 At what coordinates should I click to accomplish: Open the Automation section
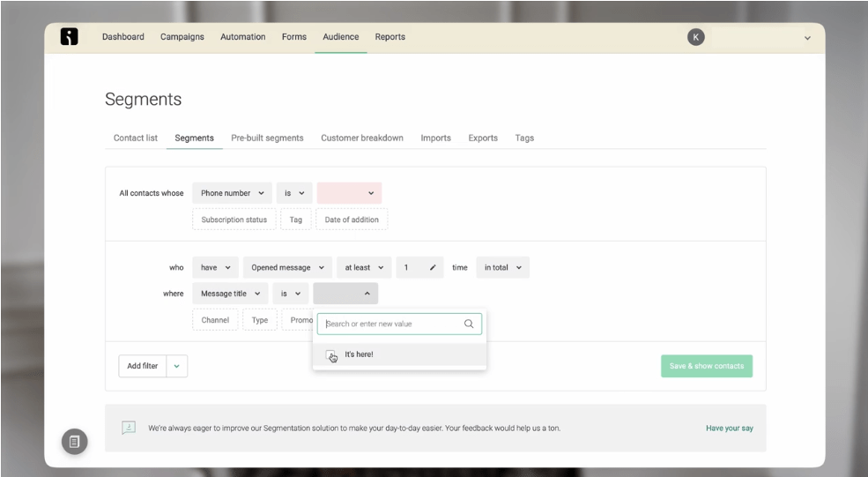243,36
